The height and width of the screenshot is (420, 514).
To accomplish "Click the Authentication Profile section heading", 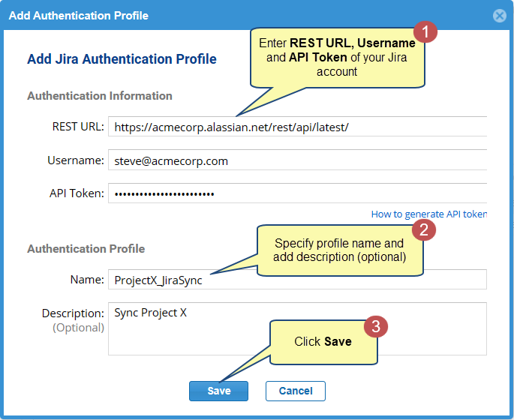I will click(x=86, y=249).
